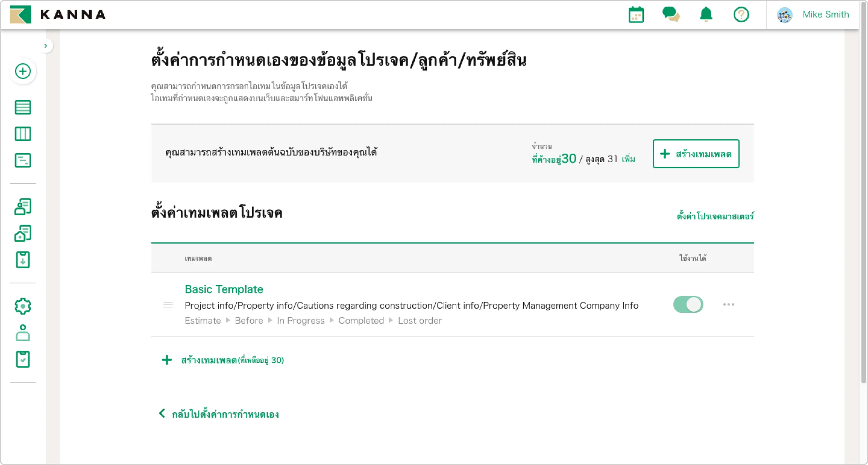
Task: Click the download clipboard icon in sidebar
Action: [23, 260]
